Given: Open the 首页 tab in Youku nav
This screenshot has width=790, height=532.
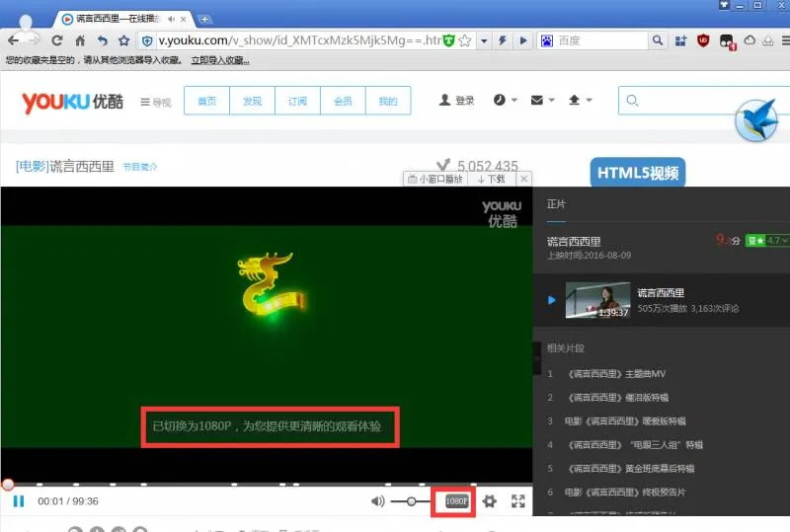Looking at the screenshot, I should click(206, 102).
